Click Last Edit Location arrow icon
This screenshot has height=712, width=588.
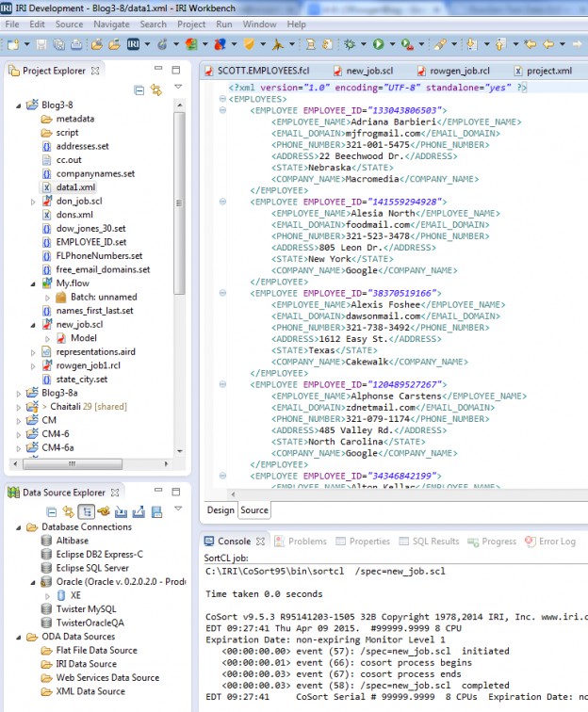[530, 44]
